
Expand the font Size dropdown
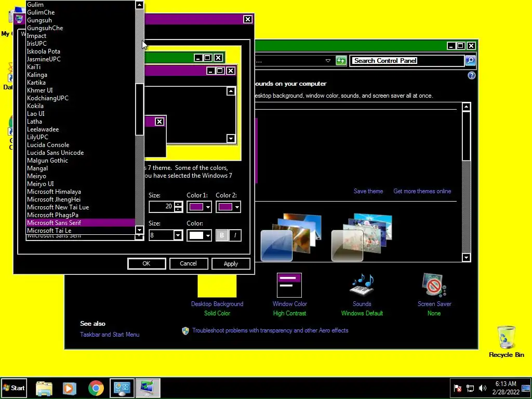tap(178, 235)
